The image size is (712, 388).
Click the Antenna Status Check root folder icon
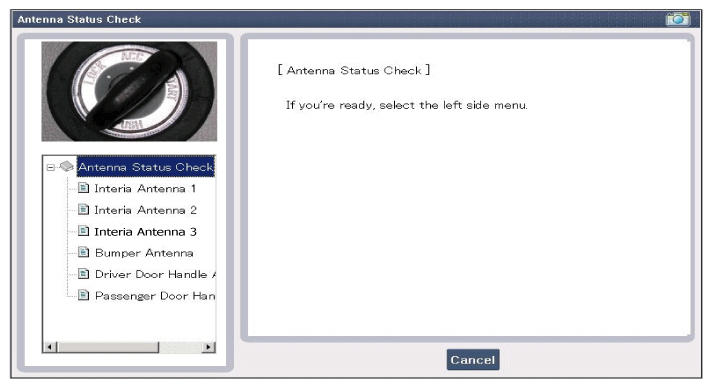tap(67, 166)
